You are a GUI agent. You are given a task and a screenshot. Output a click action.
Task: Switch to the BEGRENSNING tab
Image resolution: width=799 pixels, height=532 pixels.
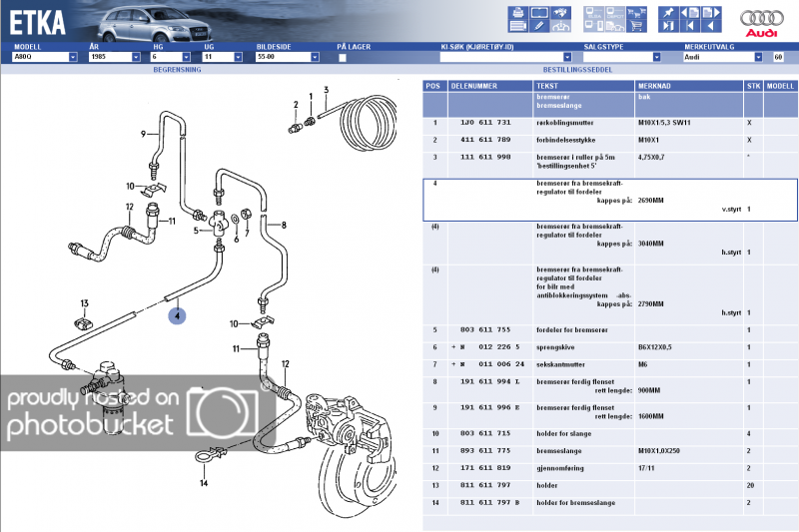[x=178, y=70]
